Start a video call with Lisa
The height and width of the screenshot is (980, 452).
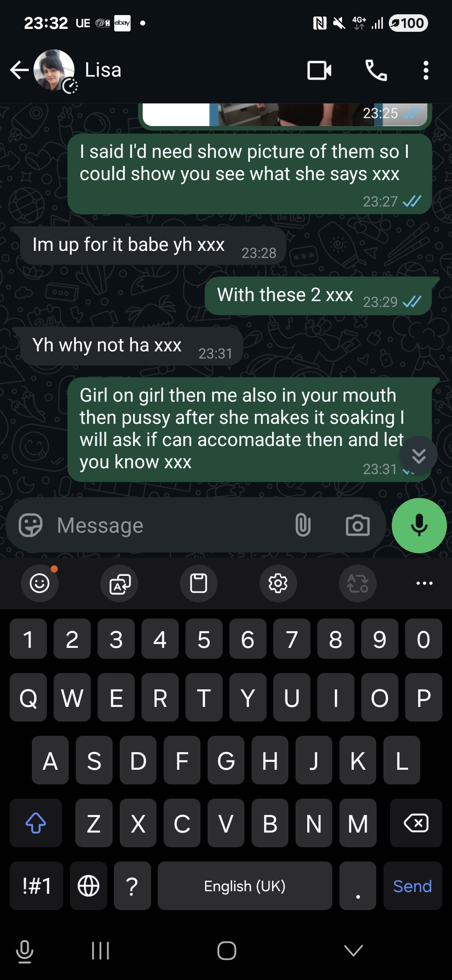(x=319, y=70)
